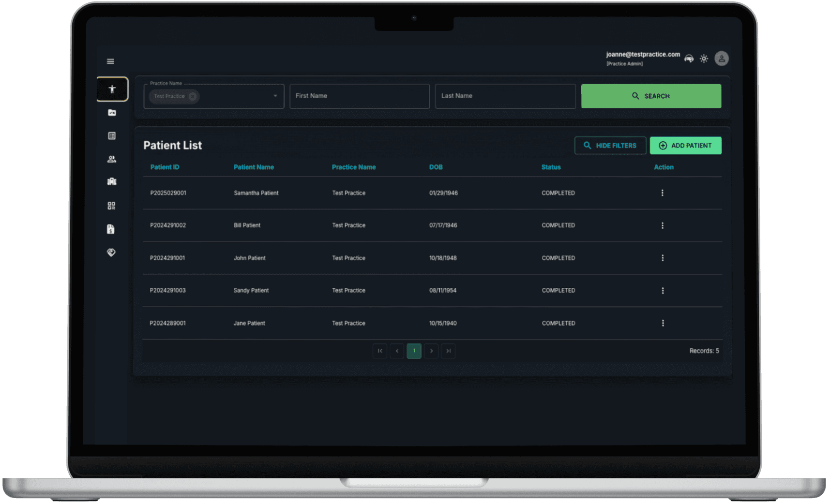Viewport: 830px width, 504px height.
Task: Select the patients person icon in sidebar
Action: pyautogui.click(x=112, y=89)
